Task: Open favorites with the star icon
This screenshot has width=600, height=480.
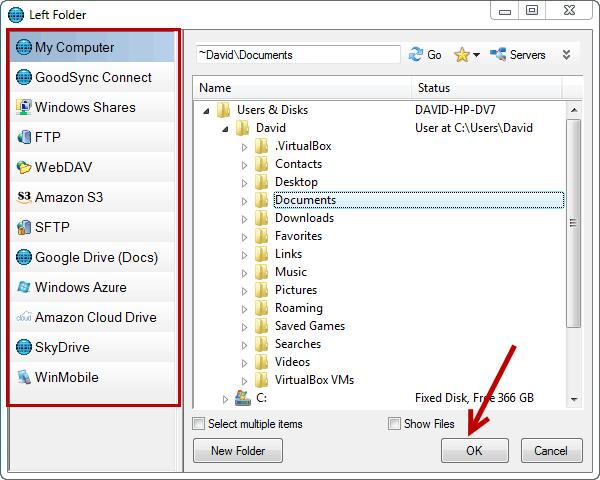Action: (x=462, y=55)
